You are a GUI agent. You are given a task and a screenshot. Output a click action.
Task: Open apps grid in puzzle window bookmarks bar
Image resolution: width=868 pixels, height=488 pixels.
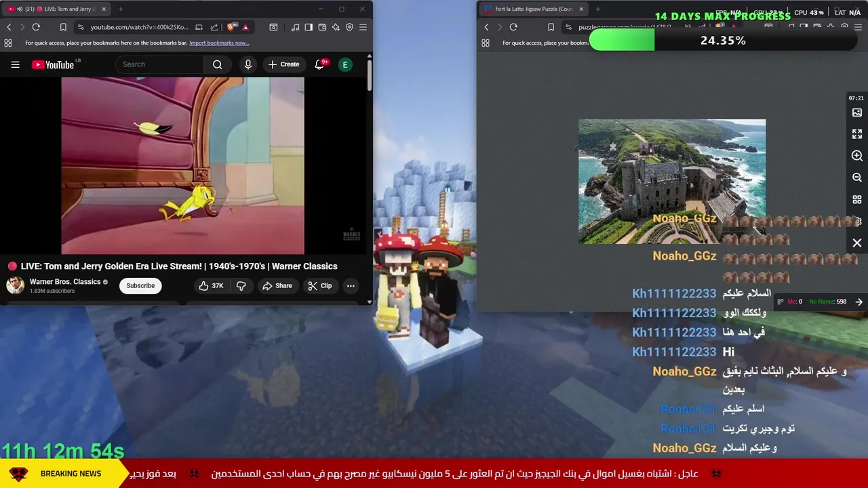tap(486, 43)
